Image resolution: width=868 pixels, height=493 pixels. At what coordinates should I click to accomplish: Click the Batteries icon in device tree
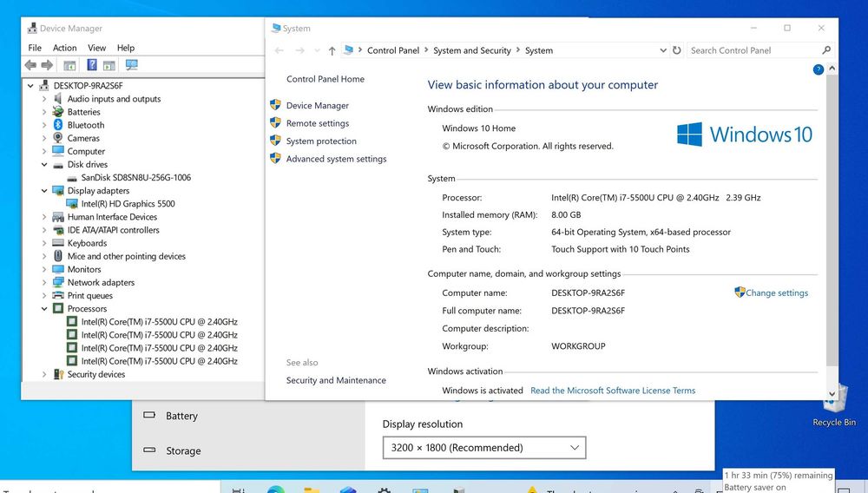coord(58,112)
